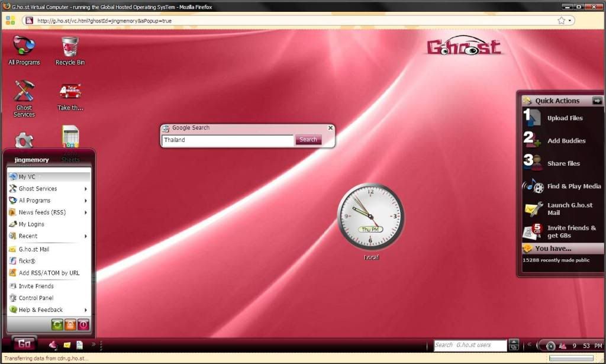The width and height of the screenshot is (606, 364).
Task: Expand Ghost Services submenu arrow
Action: [85, 189]
